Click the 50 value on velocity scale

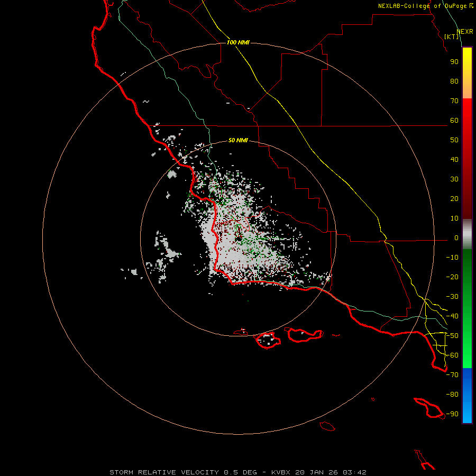point(454,140)
